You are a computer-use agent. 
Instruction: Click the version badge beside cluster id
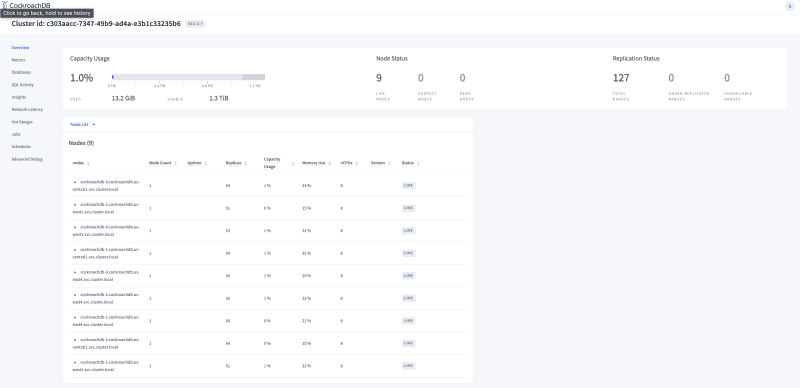tap(195, 23)
